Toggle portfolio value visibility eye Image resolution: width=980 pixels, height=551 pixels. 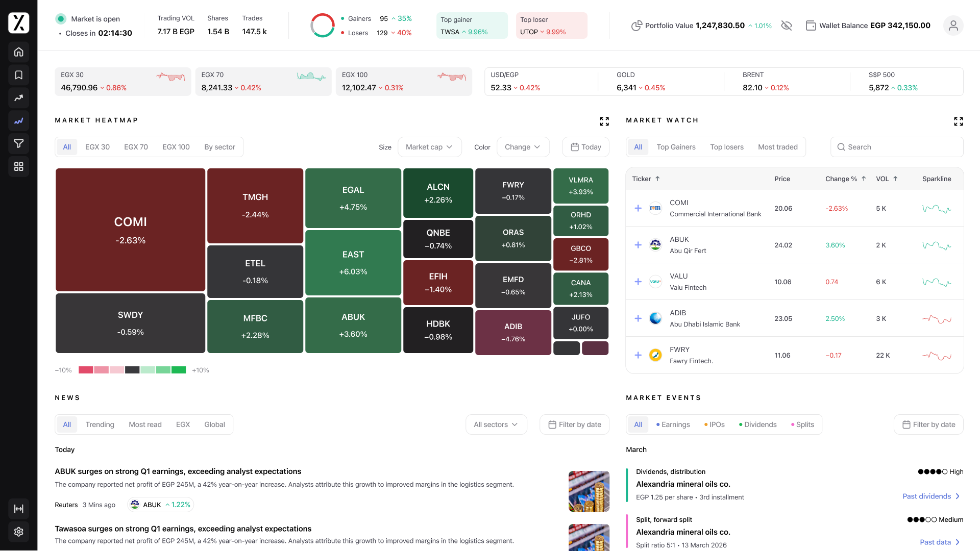(x=787, y=26)
